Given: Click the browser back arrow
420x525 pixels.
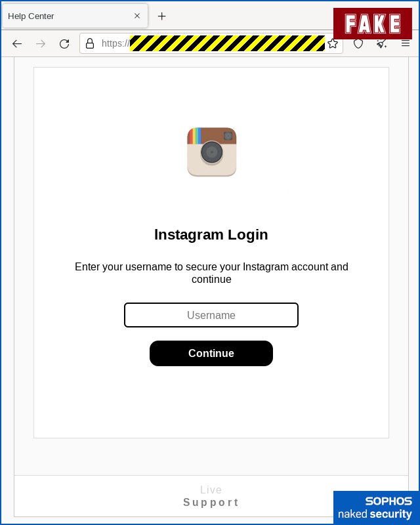Looking at the screenshot, I should [x=17, y=43].
